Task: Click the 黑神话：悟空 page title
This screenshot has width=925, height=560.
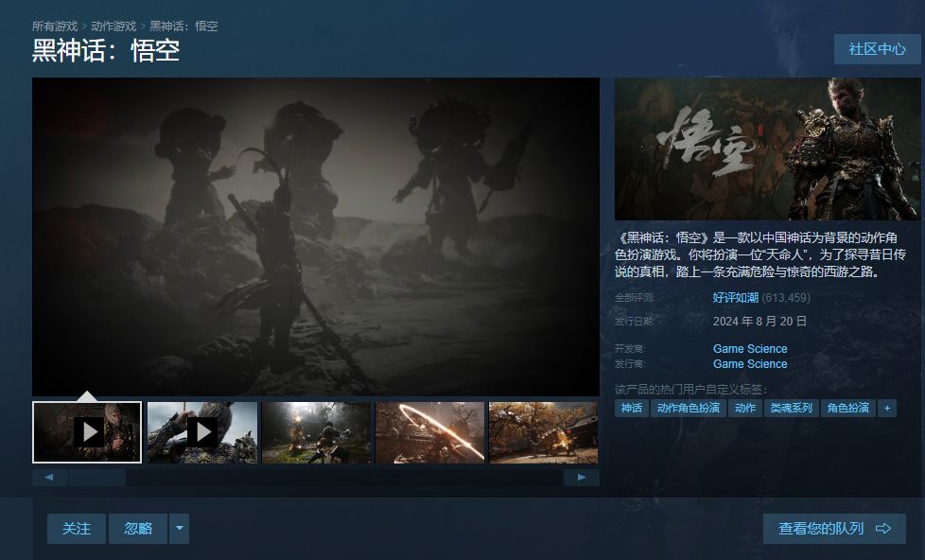Action: pyautogui.click(x=106, y=50)
